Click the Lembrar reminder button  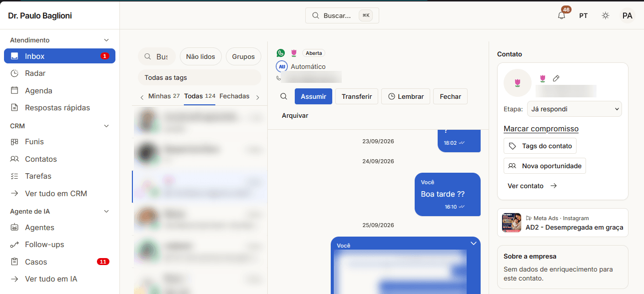pyautogui.click(x=406, y=96)
